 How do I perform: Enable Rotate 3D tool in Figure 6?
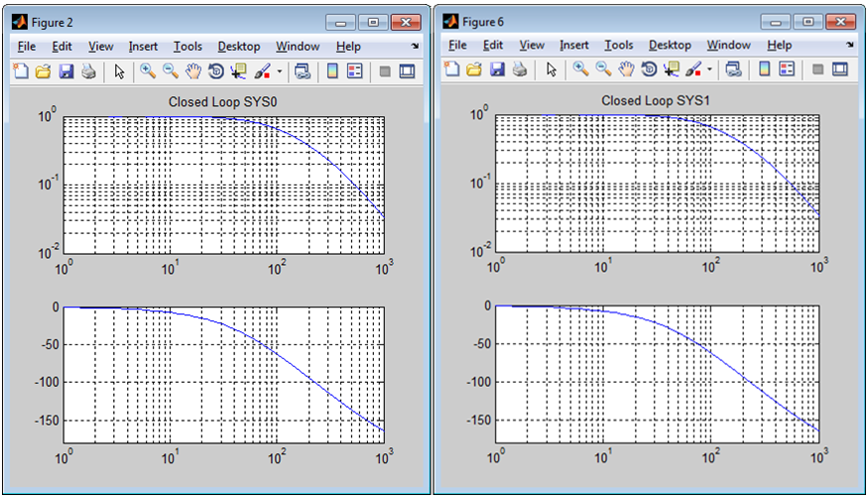coord(649,69)
